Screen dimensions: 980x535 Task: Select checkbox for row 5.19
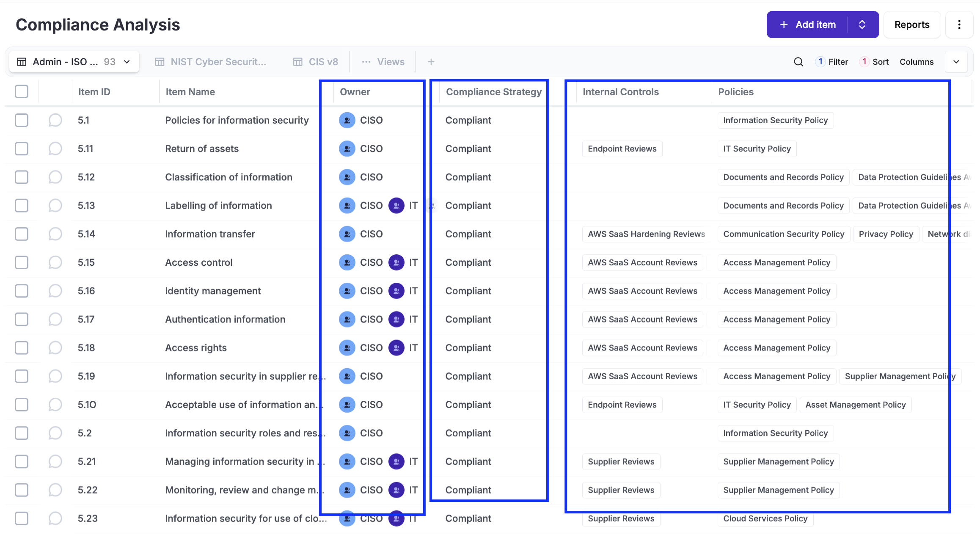pyautogui.click(x=22, y=376)
